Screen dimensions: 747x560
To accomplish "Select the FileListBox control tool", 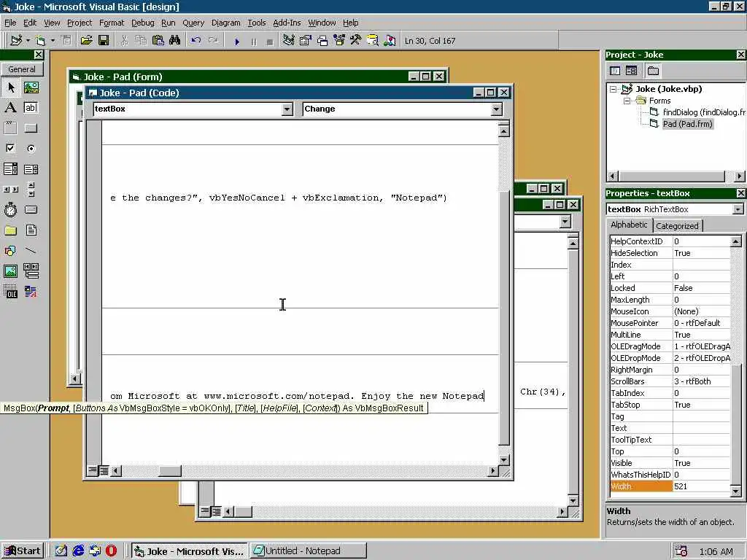I will tap(31, 230).
